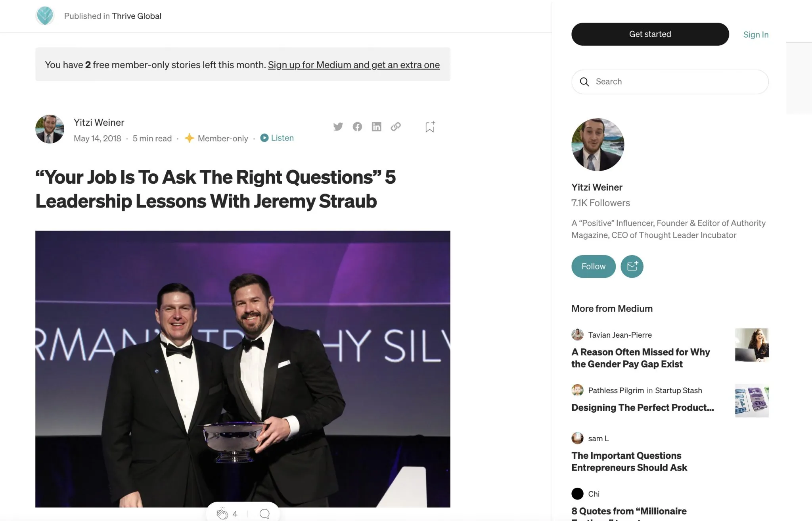Open the Sign In link
Image resolution: width=812 pixels, height=521 pixels.
(755, 35)
